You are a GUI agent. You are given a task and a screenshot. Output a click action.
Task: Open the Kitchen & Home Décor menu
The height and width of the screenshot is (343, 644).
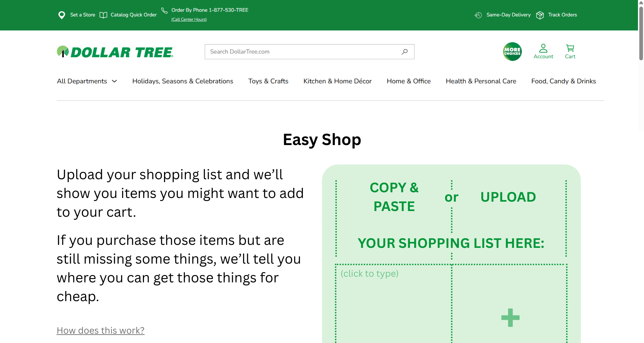tap(337, 81)
